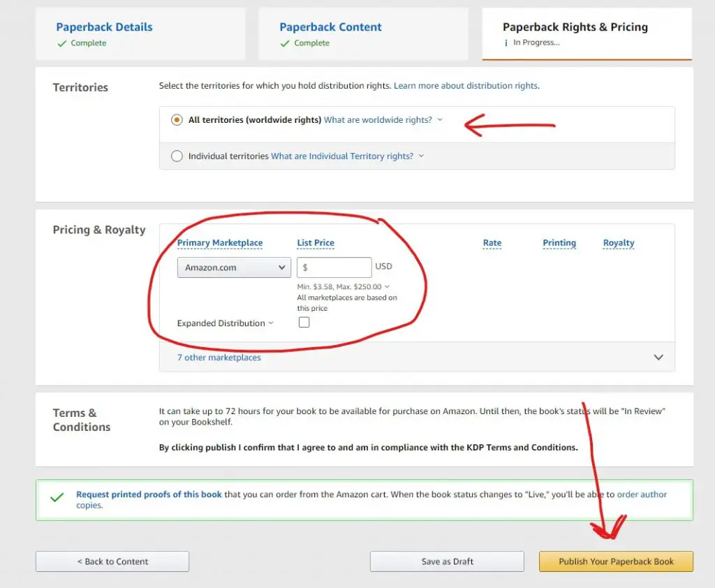The height and width of the screenshot is (588, 715).
Task: Go Back to Content step
Action: coord(112,561)
